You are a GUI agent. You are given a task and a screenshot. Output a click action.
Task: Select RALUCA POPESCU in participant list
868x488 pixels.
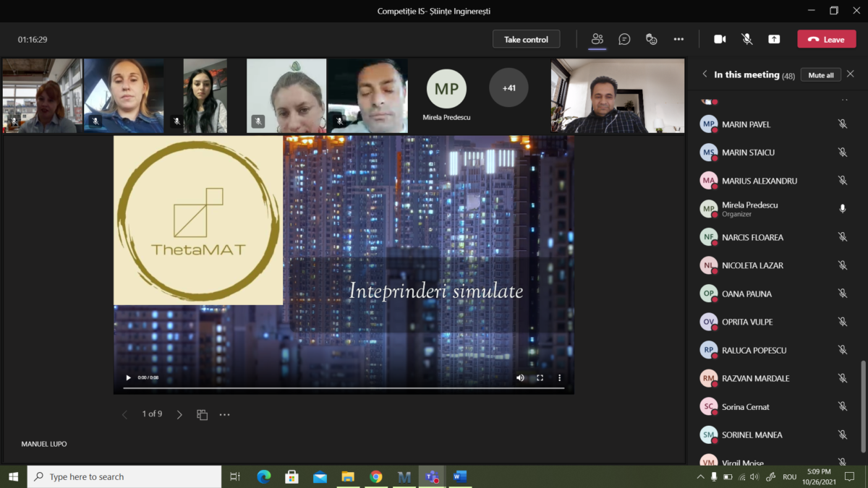754,350
